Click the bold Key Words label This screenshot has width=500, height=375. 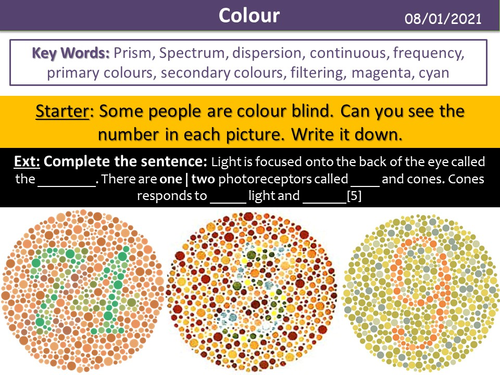(71, 53)
